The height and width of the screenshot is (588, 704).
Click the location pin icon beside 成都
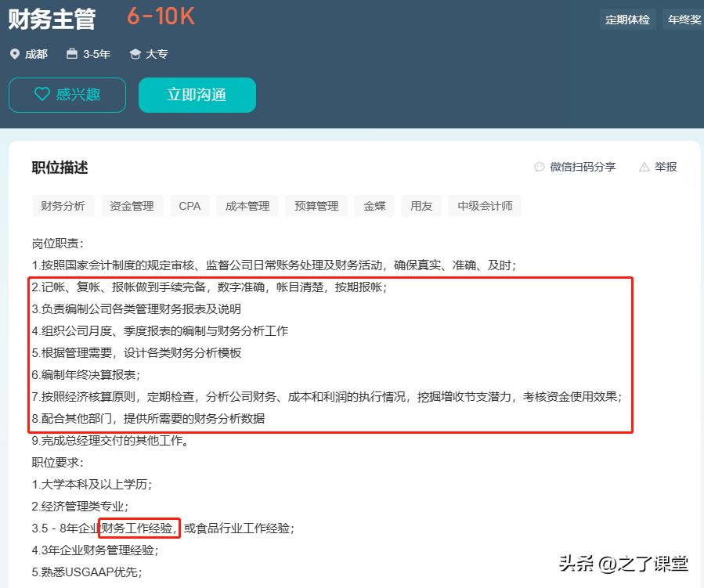click(x=13, y=54)
